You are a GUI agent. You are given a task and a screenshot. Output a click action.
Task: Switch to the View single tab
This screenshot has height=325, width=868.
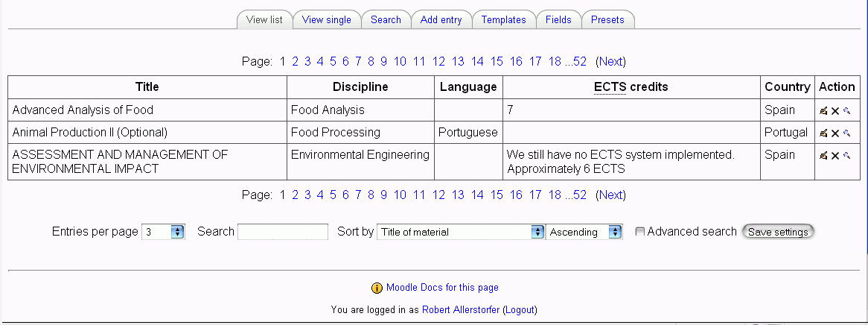click(327, 19)
